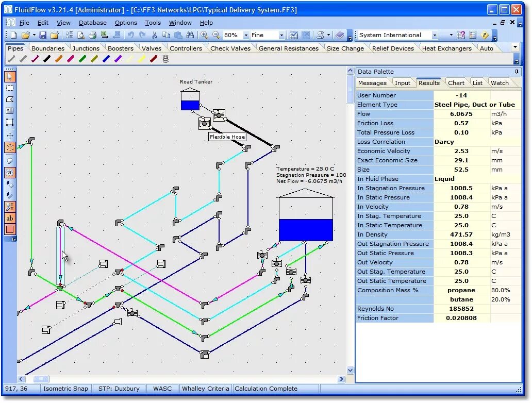Viewport: 532px width, 403px height.
Task: Select the magenta pipe color swatch
Action: point(70,58)
